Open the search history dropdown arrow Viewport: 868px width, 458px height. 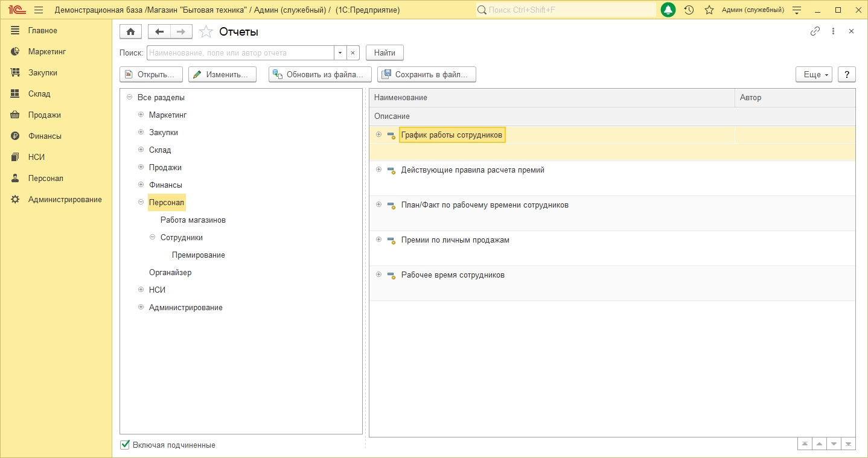click(340, 53)
